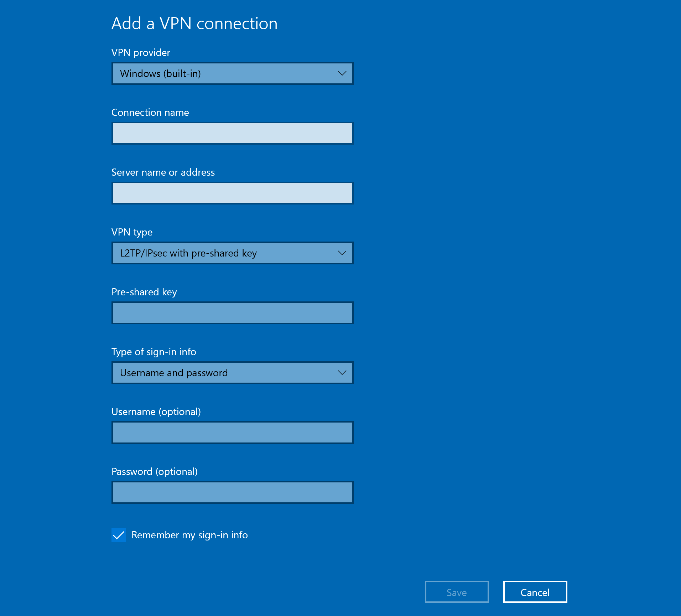Click the 'VPN type' field label
The image size is (681, 616).
(132, 232)
